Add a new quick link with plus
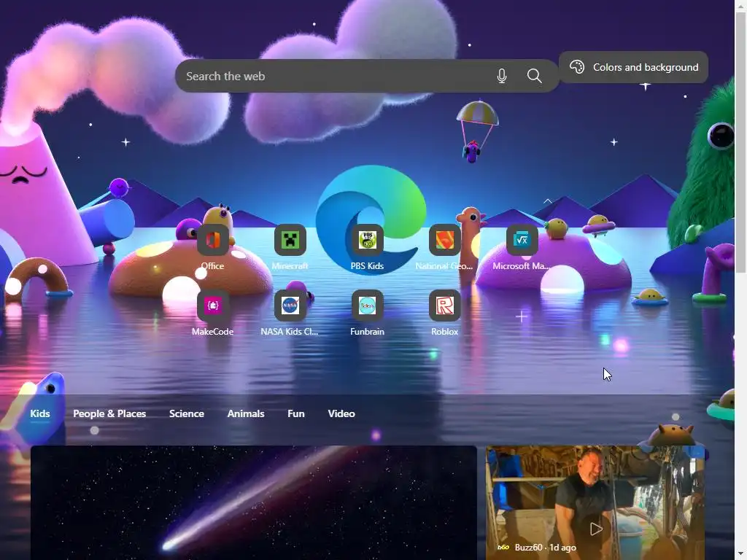The width and height of the screenshot is (747, 560). pyautogui.click(x=521, y=316)
